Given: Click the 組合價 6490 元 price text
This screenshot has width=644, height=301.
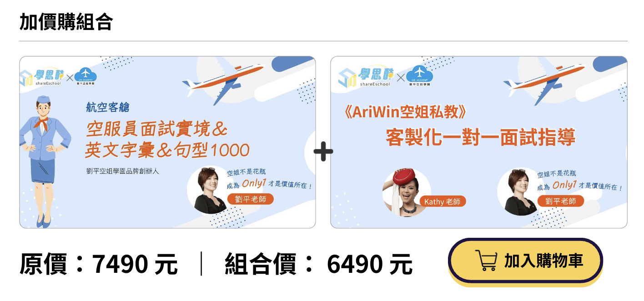Looking at the screenshot, I should pos(318,264).
